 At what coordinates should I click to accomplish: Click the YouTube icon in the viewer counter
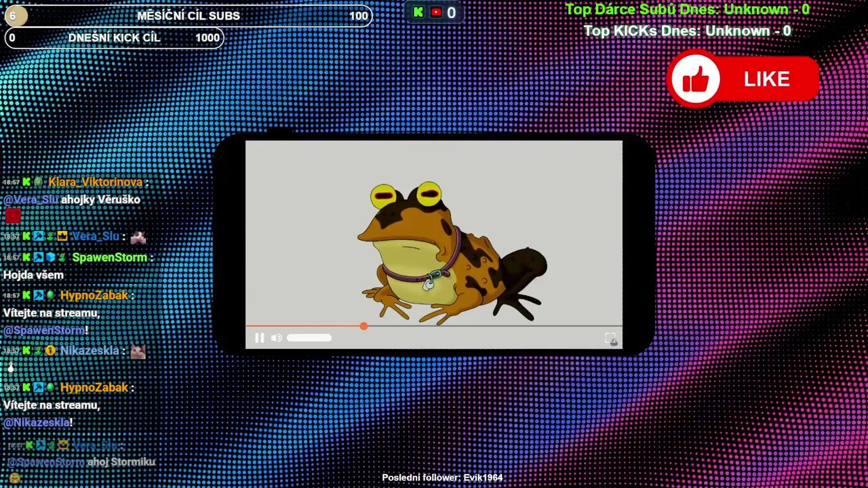[436, 12]
